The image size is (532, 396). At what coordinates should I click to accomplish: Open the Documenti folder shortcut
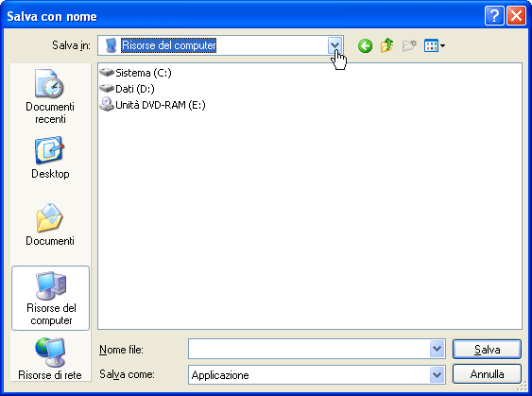point(50,225)
